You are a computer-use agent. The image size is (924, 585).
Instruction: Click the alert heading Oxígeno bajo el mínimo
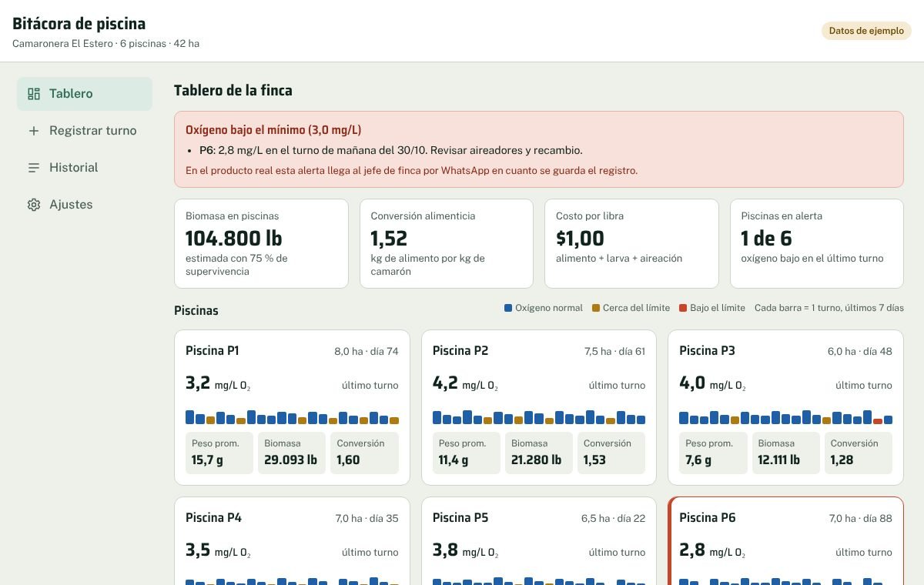coord(273,130)
